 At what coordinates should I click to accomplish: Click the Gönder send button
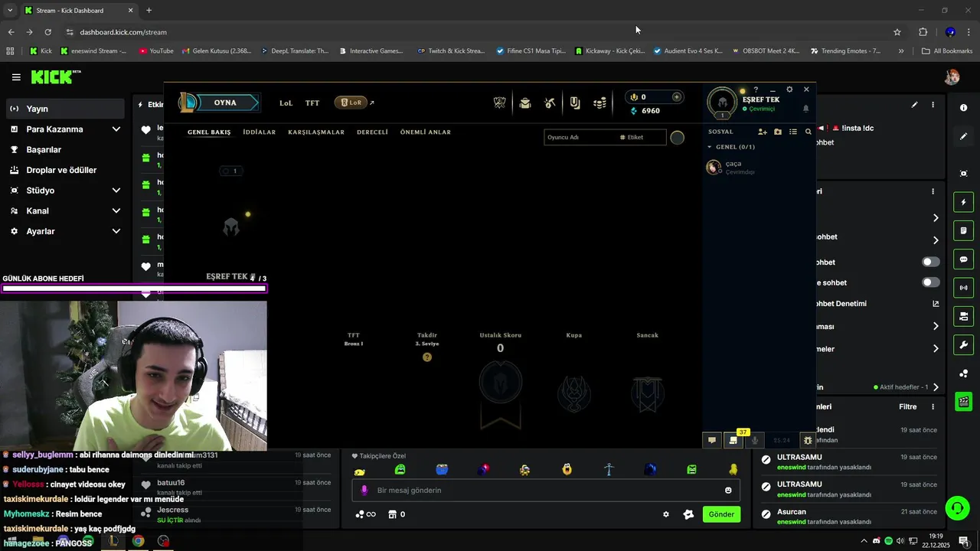pos(721,514)
